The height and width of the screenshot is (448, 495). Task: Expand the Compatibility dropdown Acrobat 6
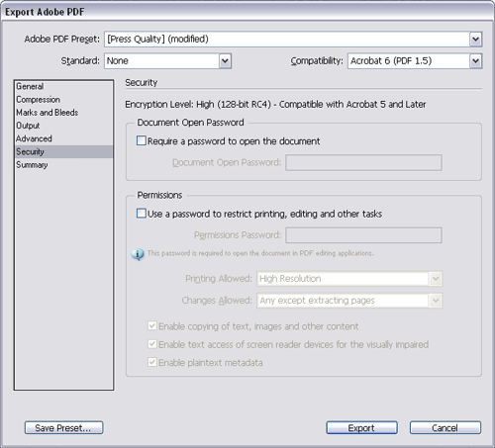point(415,61)
